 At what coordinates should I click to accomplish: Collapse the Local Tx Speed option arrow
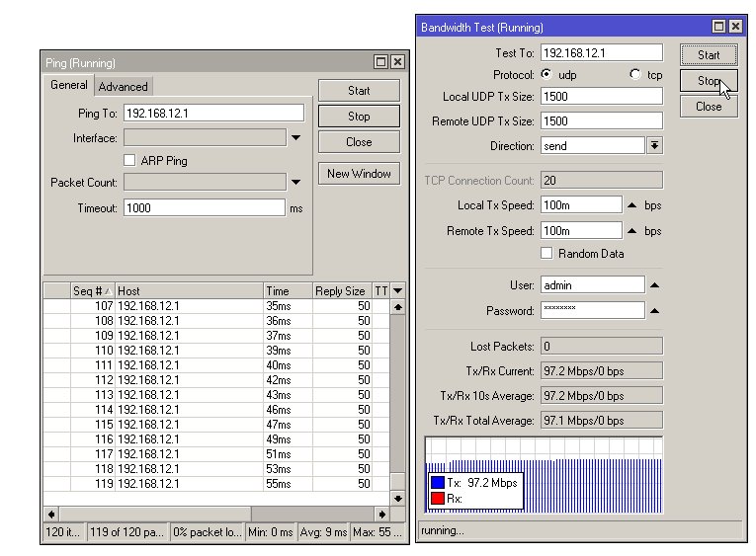[x=632, y=205]
